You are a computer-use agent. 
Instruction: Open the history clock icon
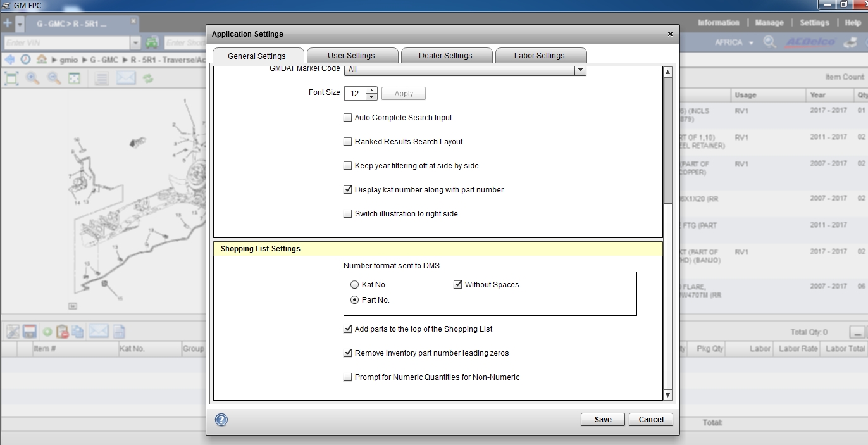point(25,60)
